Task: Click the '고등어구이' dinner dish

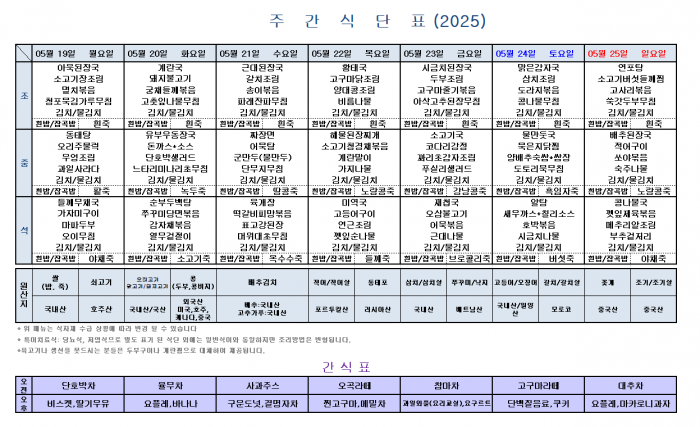Action: pos(354,214)
